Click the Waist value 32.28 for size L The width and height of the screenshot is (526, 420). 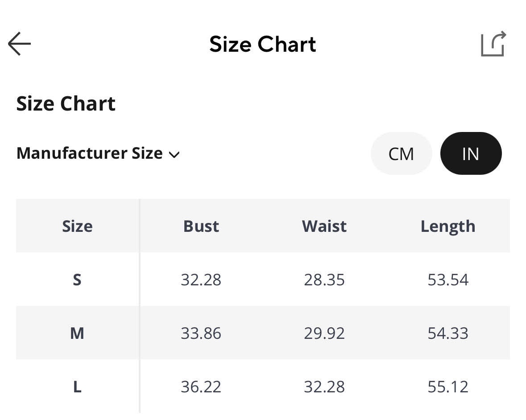pos(324,387)
